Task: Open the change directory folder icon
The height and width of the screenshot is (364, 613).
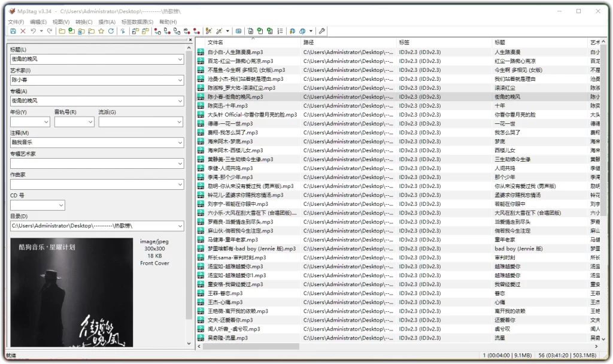Action: pos(61,31)
